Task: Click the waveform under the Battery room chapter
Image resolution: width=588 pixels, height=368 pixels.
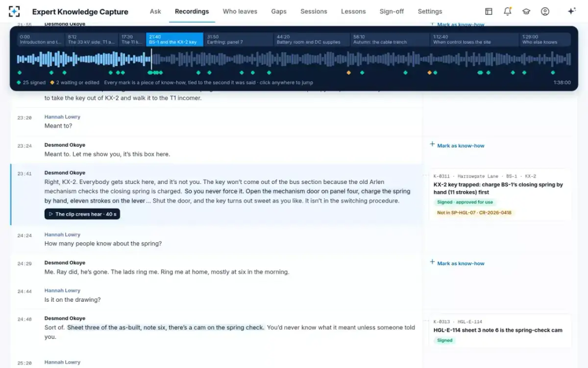Action: [x=312, y=59]
